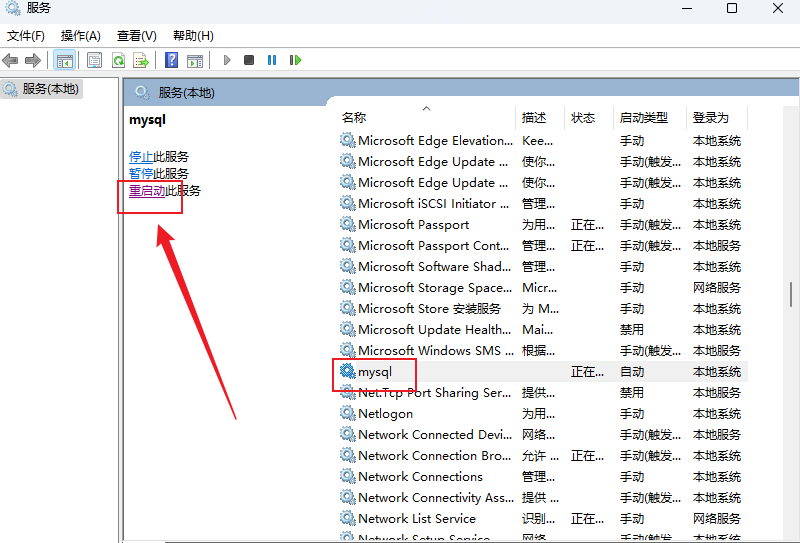Click 禁用 startup type of Microsoft Update Health
This screenshot has width=800, height=543.
(632, 330)
